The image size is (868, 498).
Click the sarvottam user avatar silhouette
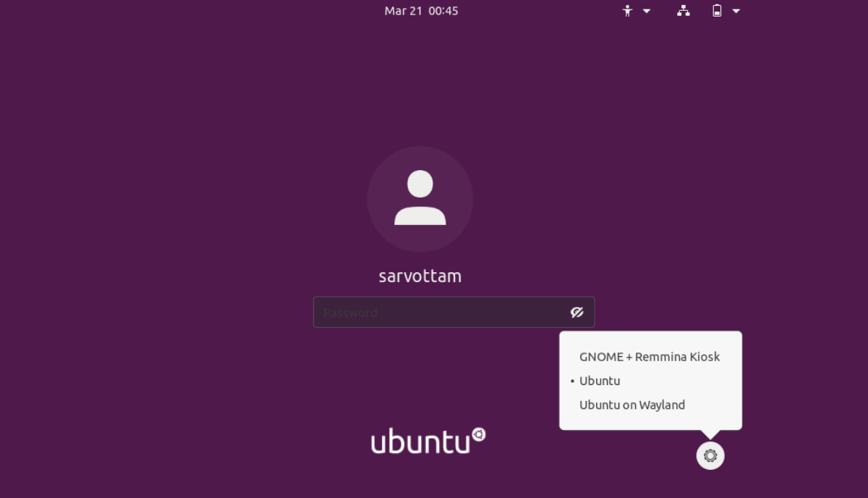[x=420, y=199]
